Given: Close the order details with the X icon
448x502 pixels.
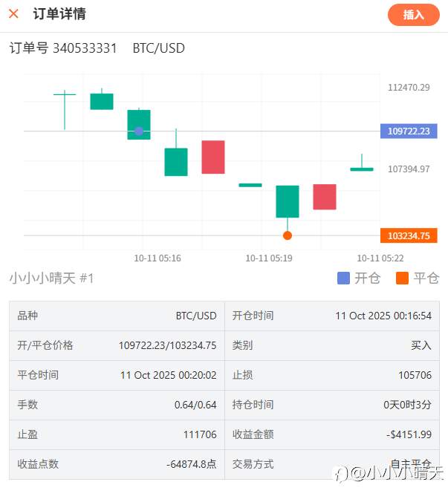Looking at the screenshot, I should tap(13, 14).
